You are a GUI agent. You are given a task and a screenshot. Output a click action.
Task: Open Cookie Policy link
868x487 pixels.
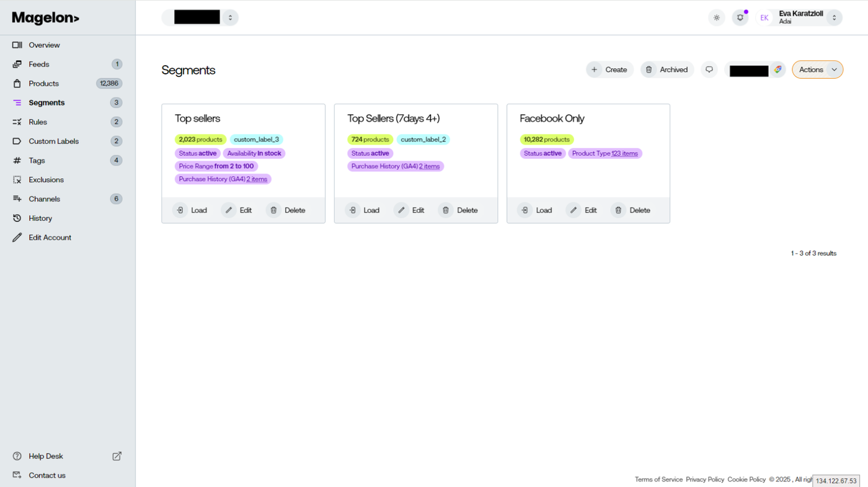tap(746, 480)
